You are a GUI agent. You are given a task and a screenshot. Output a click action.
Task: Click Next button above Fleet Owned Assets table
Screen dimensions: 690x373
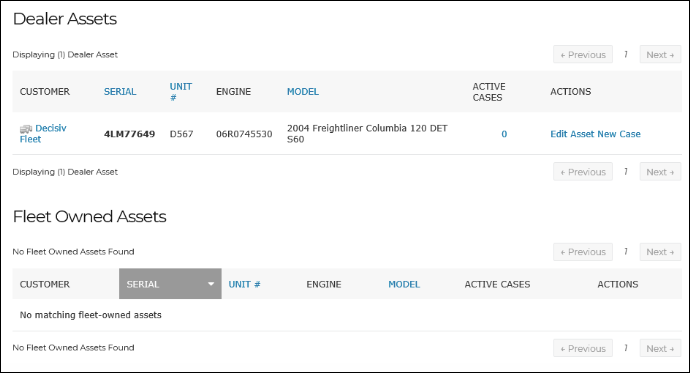point(660,252)
